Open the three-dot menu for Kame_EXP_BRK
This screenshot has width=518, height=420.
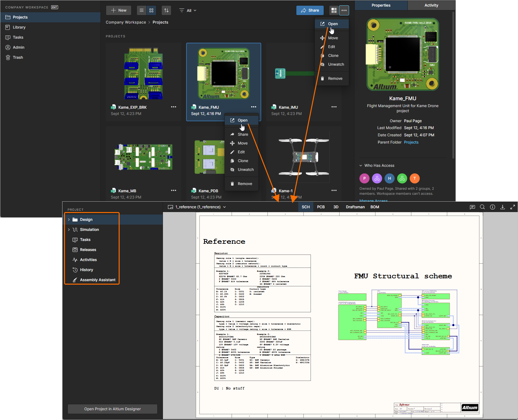(173, 107)
